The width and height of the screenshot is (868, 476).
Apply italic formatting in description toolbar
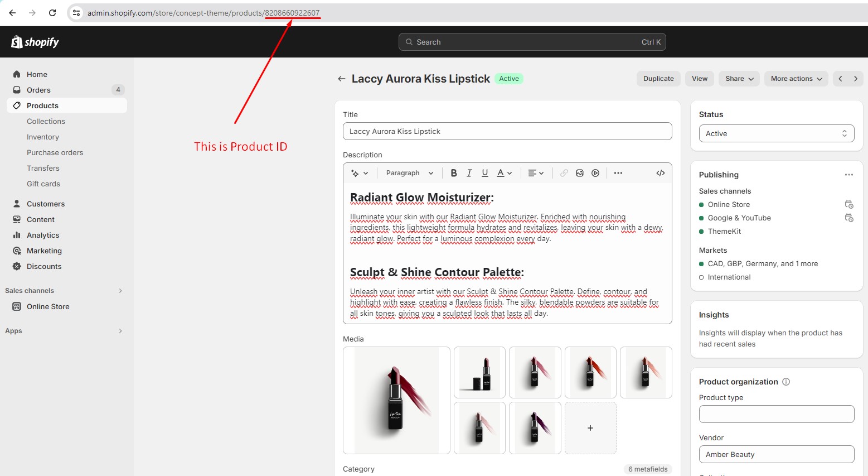click(x=469, y=173)
